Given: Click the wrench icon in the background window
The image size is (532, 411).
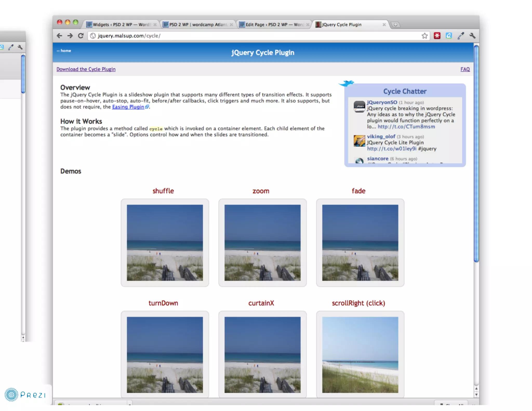Looking at the screenshot, I should (x=20, y=47).
